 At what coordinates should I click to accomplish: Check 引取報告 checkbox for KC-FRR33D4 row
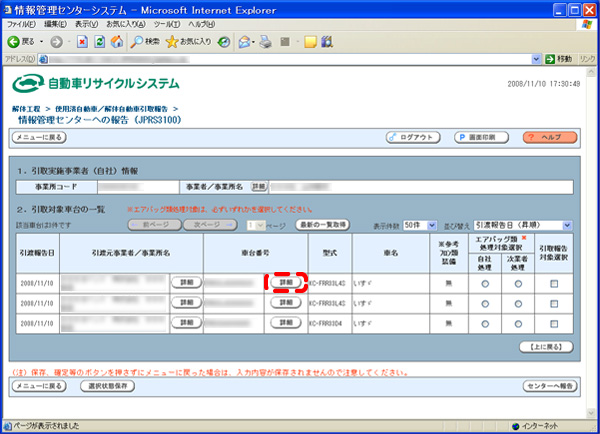click(554, 324)
